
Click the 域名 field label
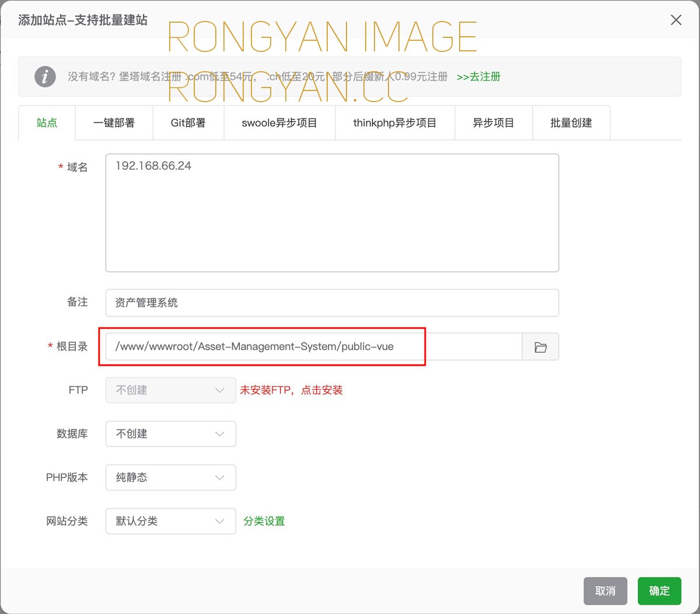[77, 168]
